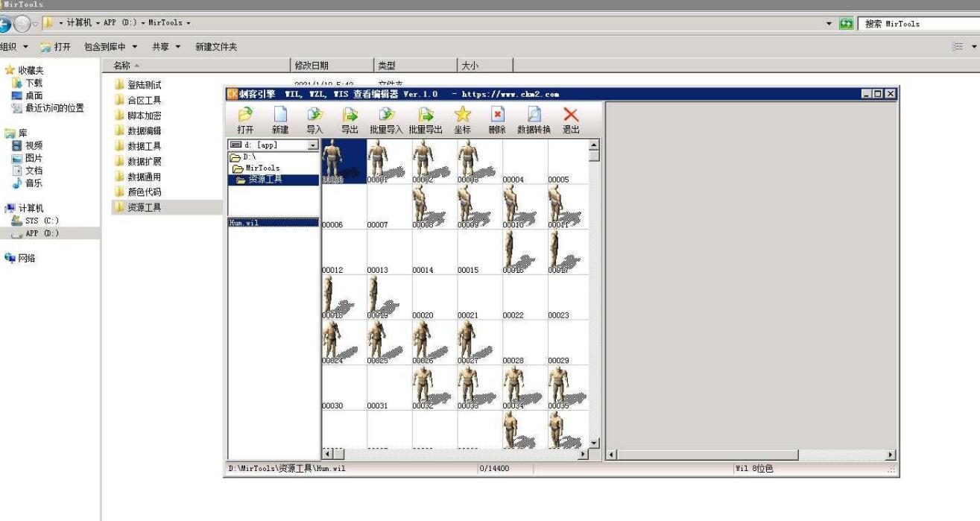Screen dimensions: 980x521
Task: Open the d: [app] drive dropdown
Action: (x=312, y=145)
